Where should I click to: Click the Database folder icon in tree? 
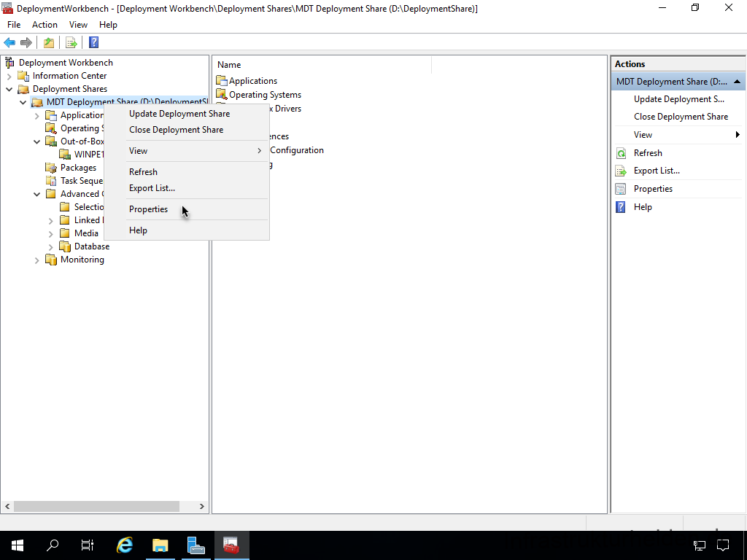click(65, 246)
